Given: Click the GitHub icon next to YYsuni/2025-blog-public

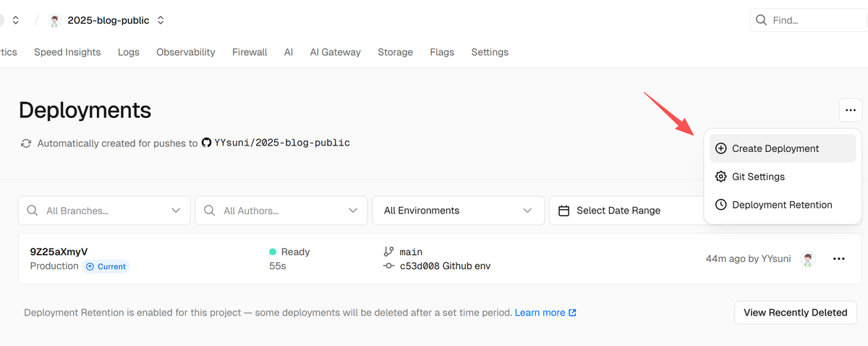Looking at the screenshot, I should 206,143.
